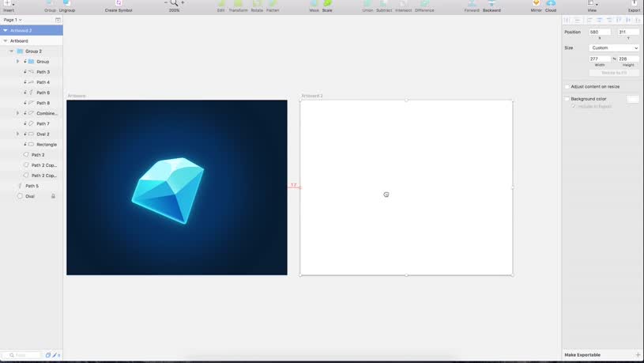Click the align vertical center icon
The image size is (644, 363).
tap(629, 20)
